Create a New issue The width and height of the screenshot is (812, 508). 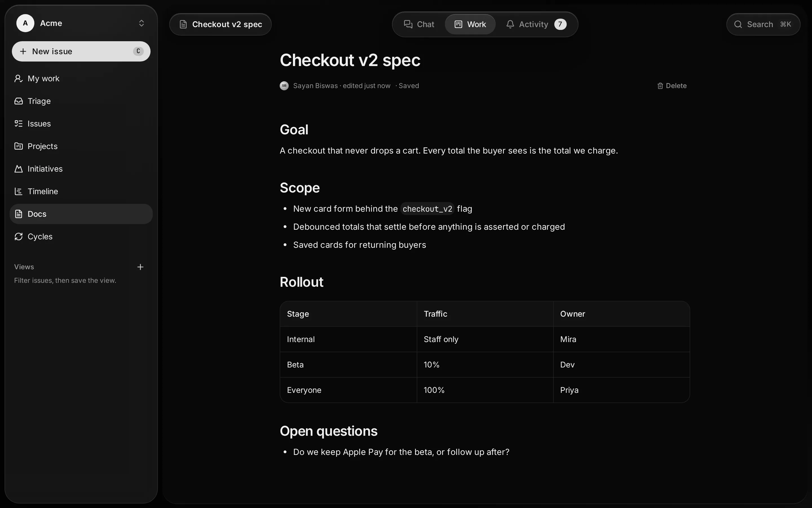click(x=81, y=51)
